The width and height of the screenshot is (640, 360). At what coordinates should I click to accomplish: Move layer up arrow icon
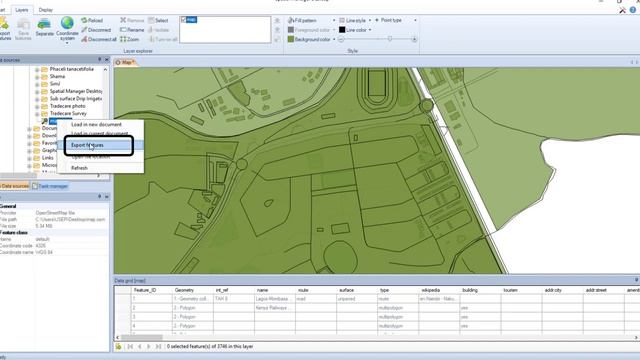(277, 30)
